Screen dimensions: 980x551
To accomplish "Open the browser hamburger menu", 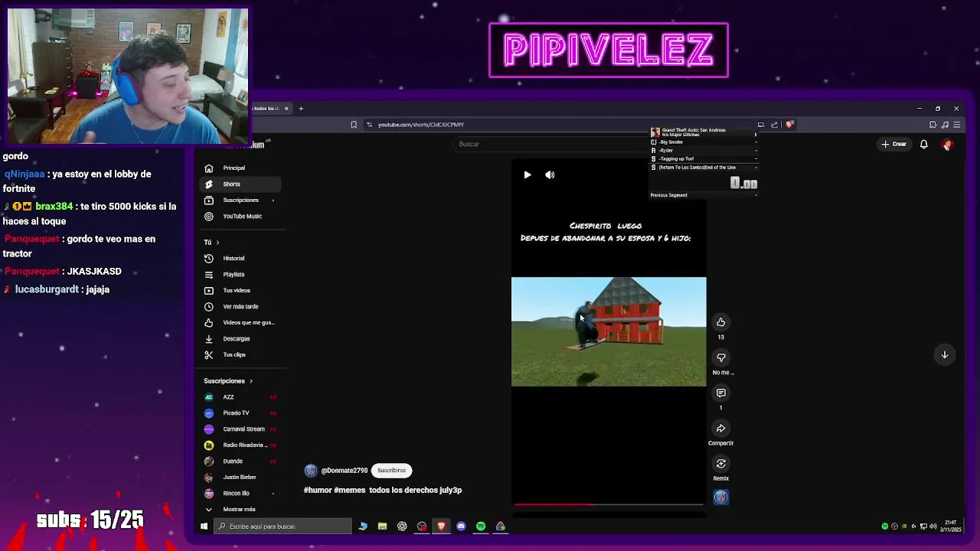I will [x=957, y=125].
